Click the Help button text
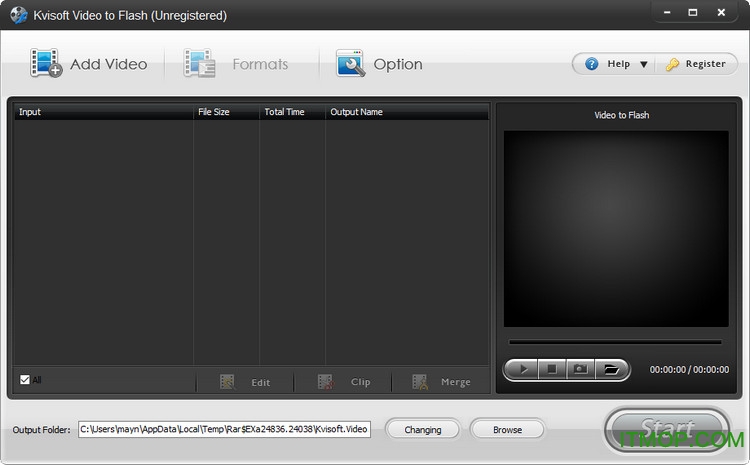The image size is (750, 465). [x=618, y=64]
